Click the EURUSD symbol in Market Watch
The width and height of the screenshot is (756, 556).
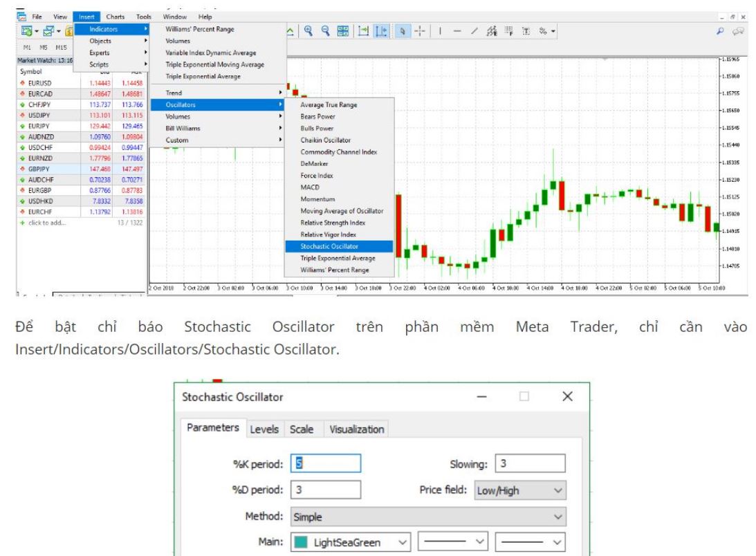click(32, 82)
